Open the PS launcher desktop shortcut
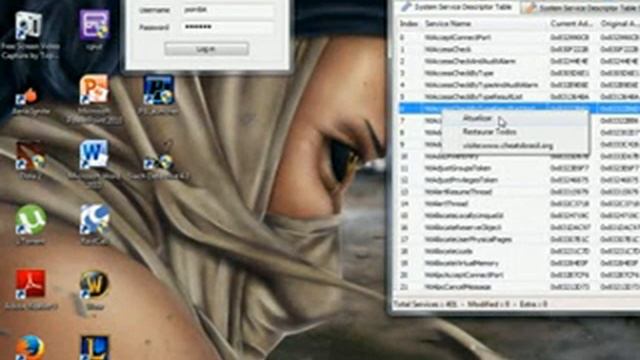640x360 pixels. tap(158, 95)
